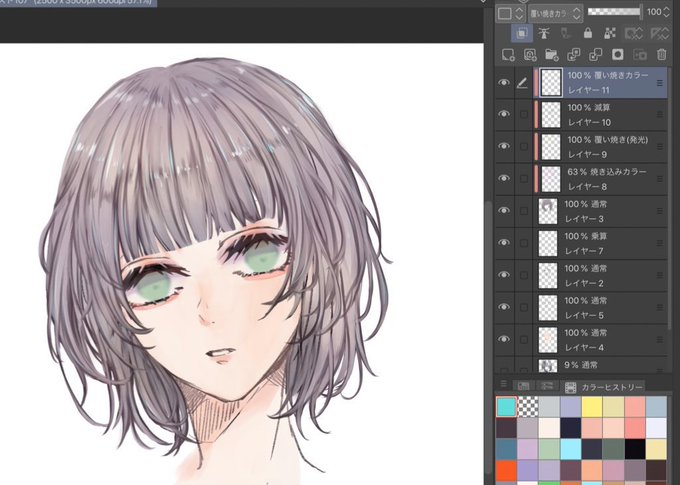The height and width of the screenshot is (485, 680).
Task: Delete layer with the trash icon
Action: pyautogui.click(x=661, y=55)
